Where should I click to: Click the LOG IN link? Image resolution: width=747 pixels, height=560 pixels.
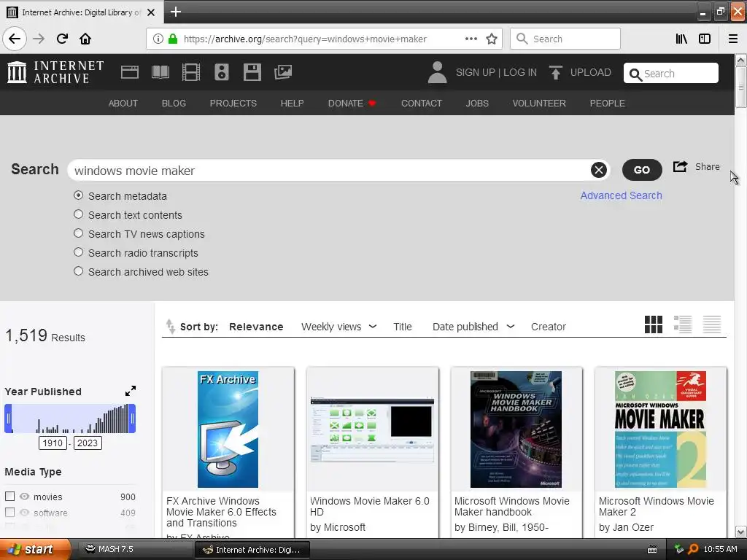click(x=520, y=72)
